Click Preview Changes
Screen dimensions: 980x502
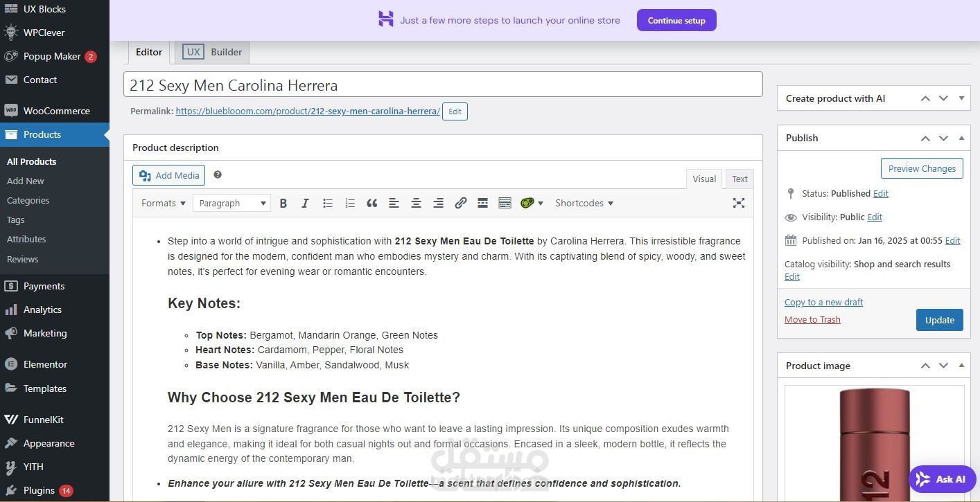(922, 168)
